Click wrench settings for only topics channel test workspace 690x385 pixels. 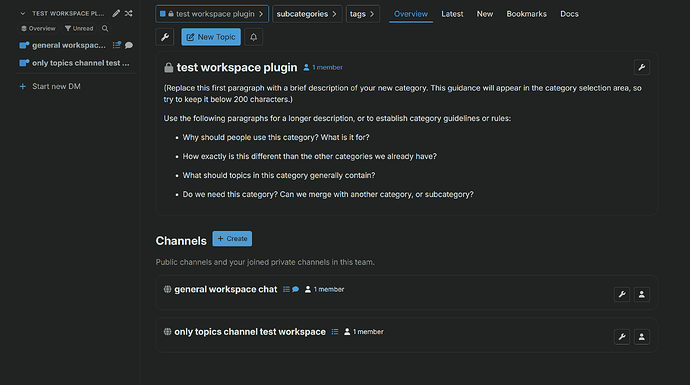click(x=622, y=337)
